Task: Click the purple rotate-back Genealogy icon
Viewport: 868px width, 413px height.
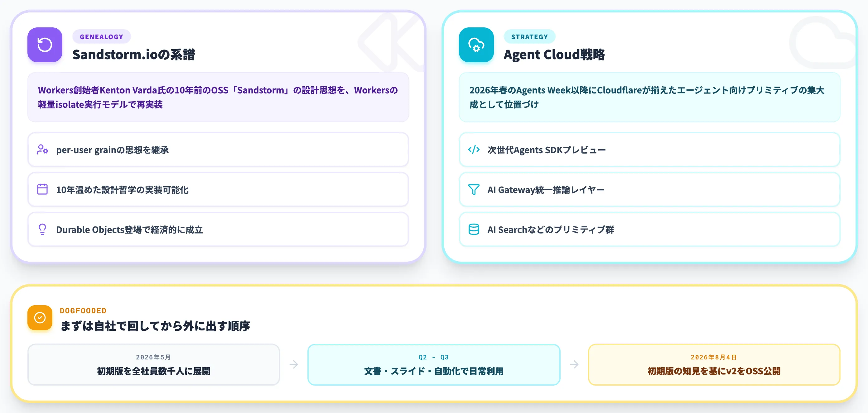Action: 45,45
